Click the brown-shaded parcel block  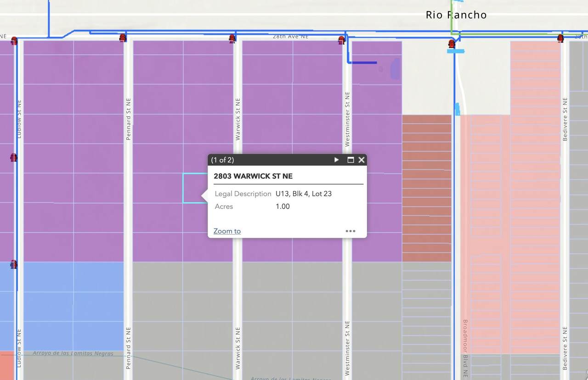click(x=426, y=188)
